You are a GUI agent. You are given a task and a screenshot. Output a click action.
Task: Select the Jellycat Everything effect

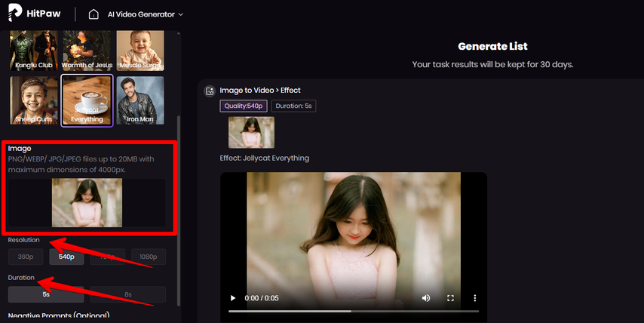click(x=87, y=100)
